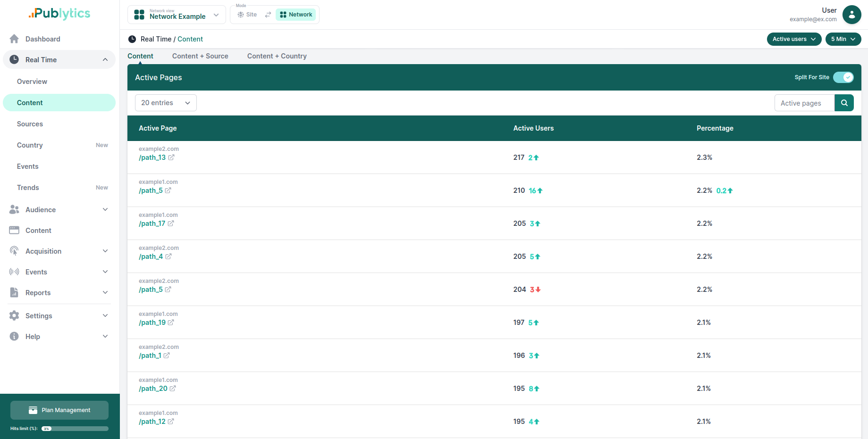Open the /path_12 page link
The height and width of the screenshot is (439, 868).
(x=152, y=422)
